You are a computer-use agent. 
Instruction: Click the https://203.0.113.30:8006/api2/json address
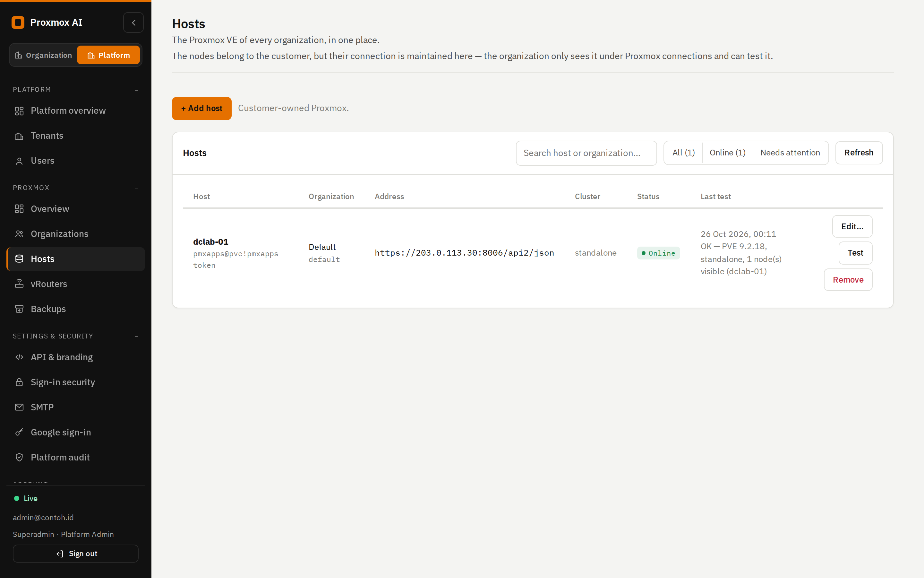(x=464, y=253)
